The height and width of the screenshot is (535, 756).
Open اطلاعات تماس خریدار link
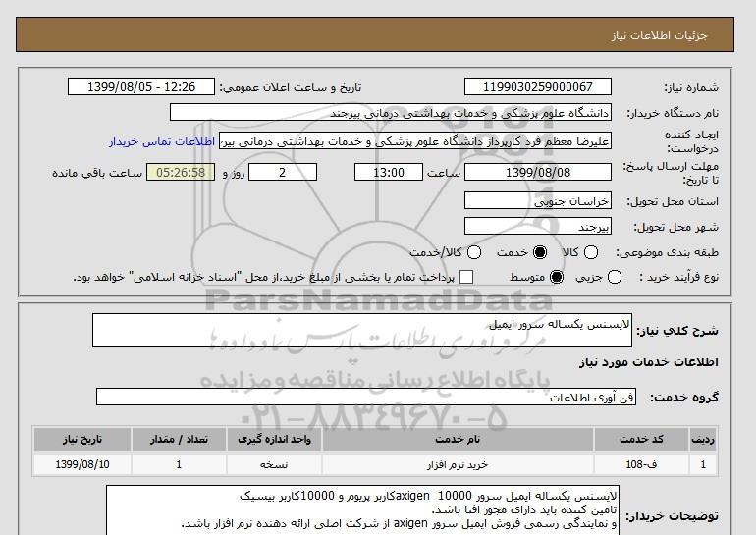click(x=162, y=141)
